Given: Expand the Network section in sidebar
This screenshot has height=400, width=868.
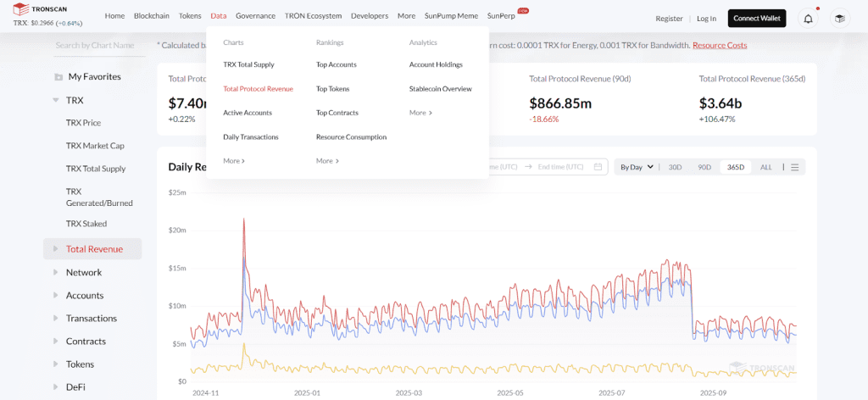Looking at the screenshot, I should 56,273.
